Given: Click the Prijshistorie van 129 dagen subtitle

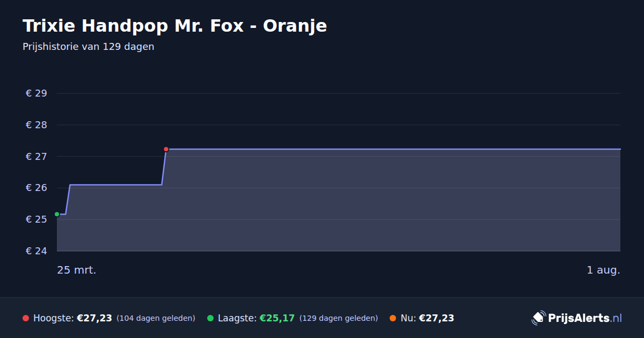Looking at the screenshot, I should (x=89, y=47).
